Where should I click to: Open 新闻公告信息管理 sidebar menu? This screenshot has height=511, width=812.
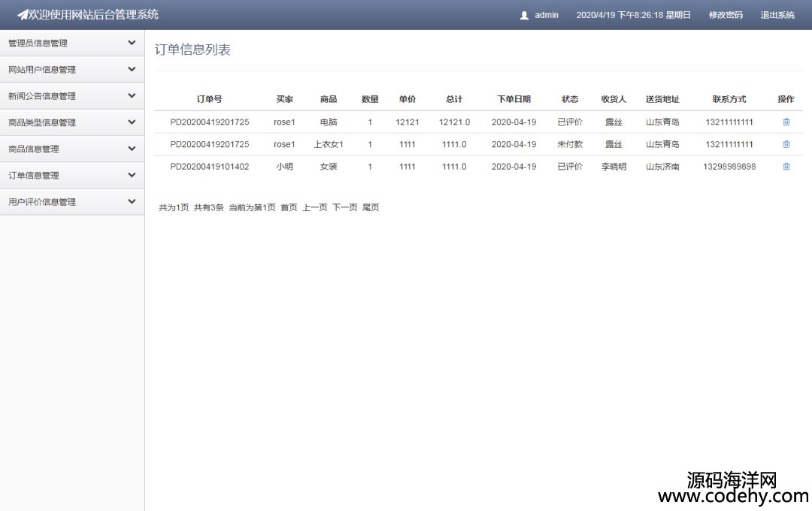[72, 95]
